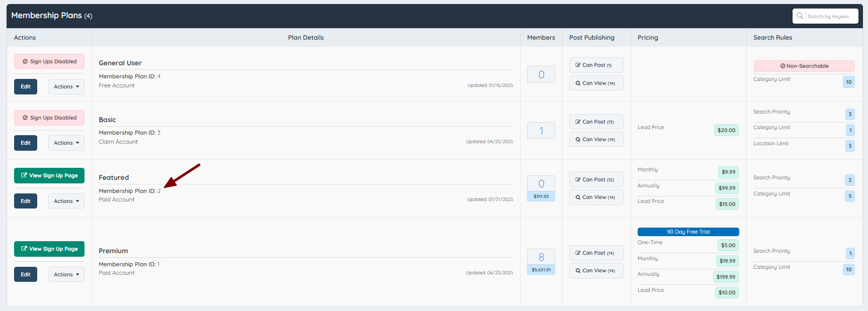Open Actions dropdown for Basic plan

click(x=66, y=143)
